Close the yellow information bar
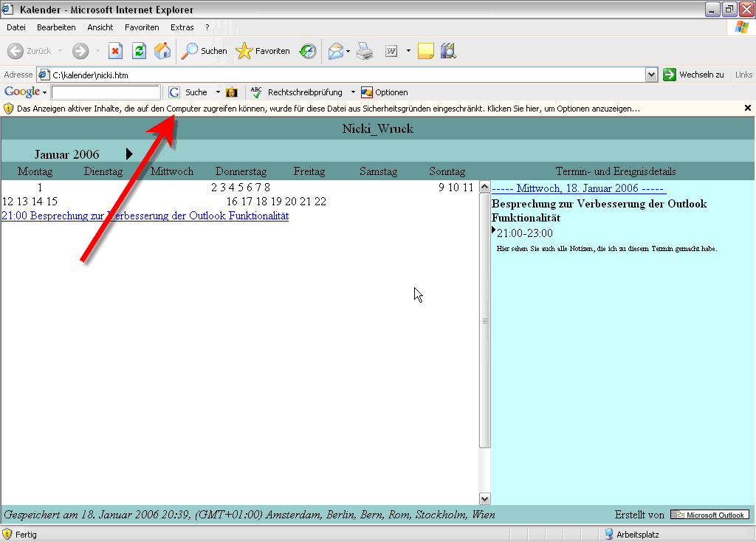Viewport: 756px width, 542px height. (748, 108)
